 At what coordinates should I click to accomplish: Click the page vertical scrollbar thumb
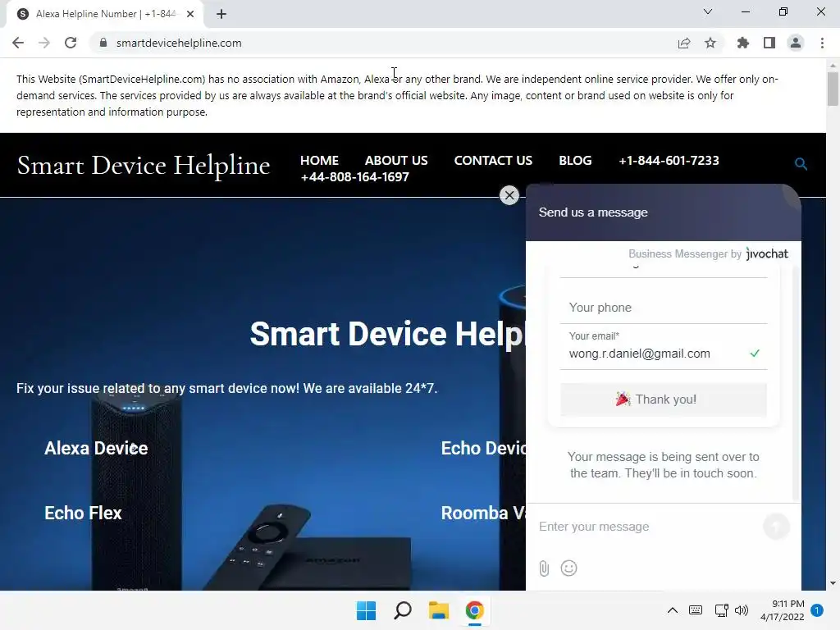click(x=833, y=89)
